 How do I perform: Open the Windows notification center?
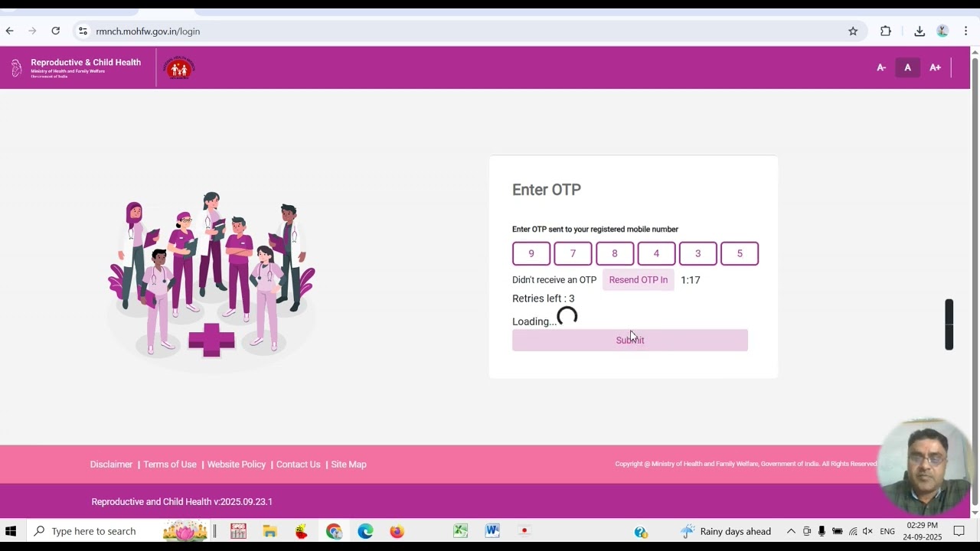coord(959,531)
